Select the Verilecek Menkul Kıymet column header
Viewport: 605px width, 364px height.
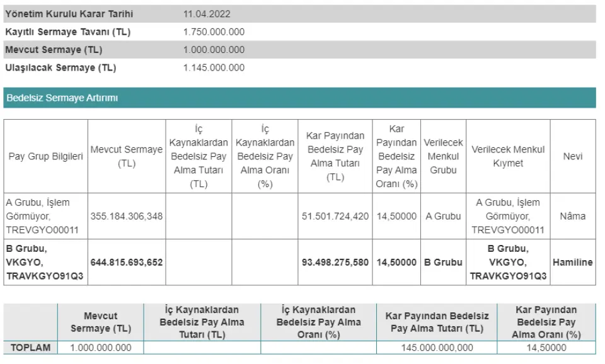(508, 157)
